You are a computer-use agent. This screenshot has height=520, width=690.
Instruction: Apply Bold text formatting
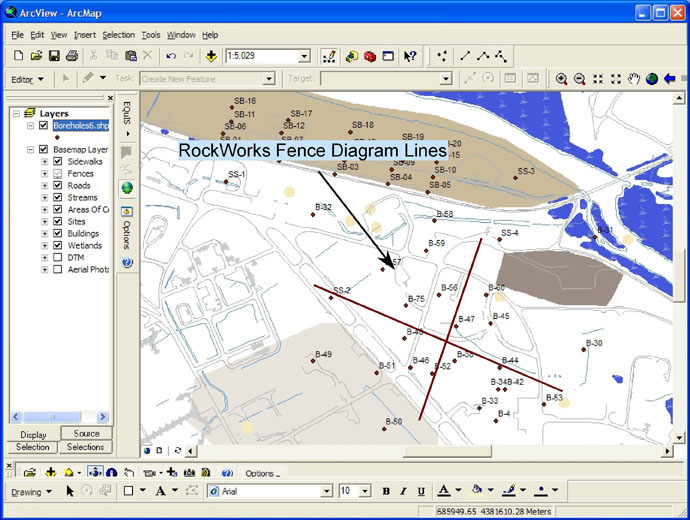pos(386,491)
